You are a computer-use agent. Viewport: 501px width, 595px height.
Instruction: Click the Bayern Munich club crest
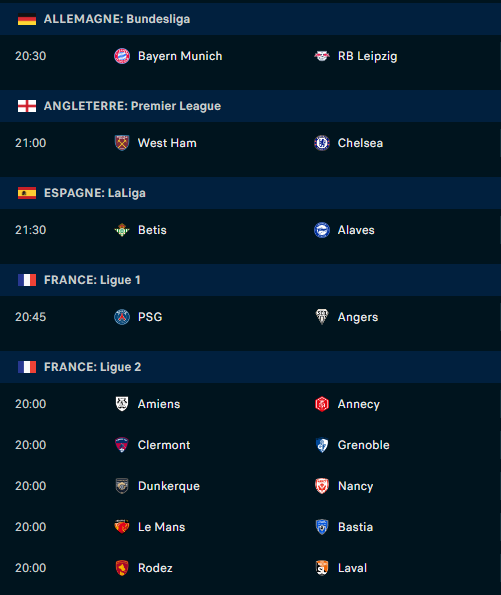(x=122, y=56)
